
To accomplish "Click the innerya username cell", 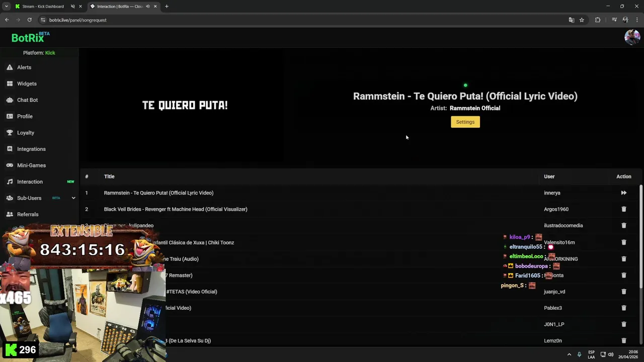I will point(552,193).
